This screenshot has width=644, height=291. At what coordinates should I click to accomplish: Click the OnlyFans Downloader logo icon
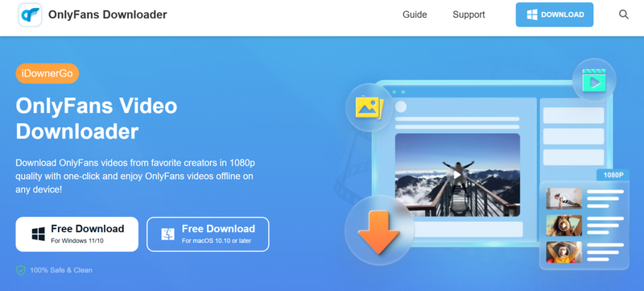[x=30, y=15]
